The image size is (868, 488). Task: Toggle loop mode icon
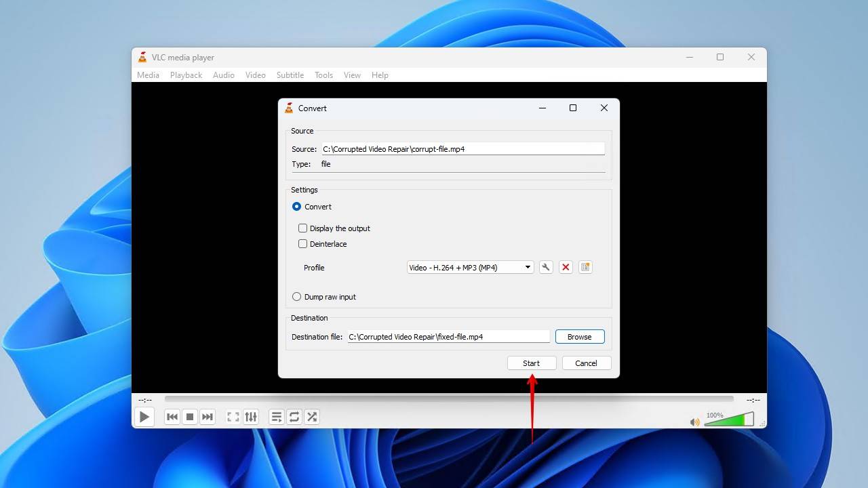pyautogui.click(x=294, y=417)
